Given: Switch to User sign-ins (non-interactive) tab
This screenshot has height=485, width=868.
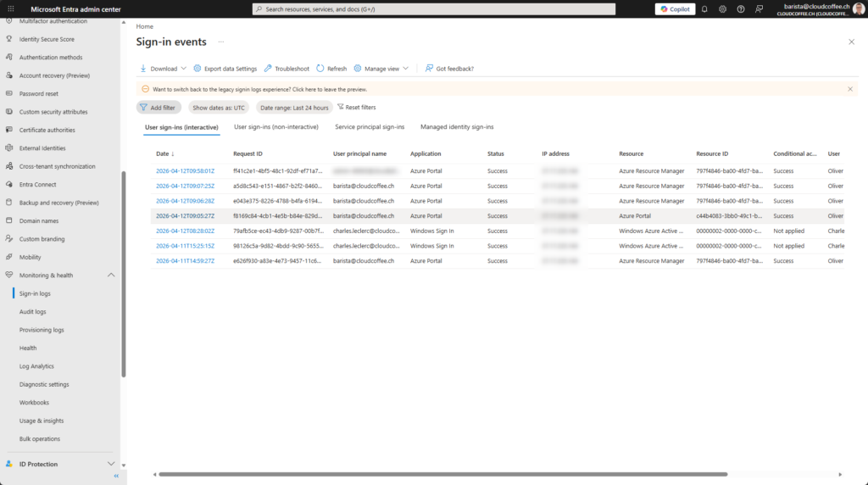Looking at the screenshot, I should click(x=276, y=127).
